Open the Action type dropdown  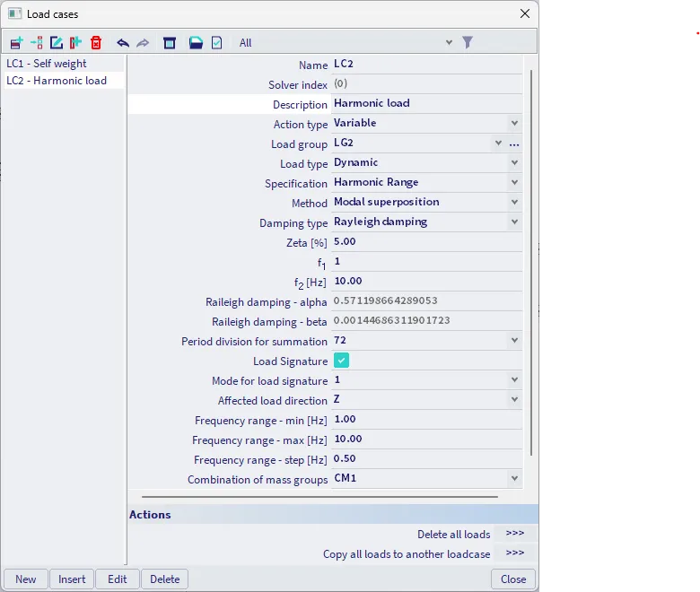[514, 124]
